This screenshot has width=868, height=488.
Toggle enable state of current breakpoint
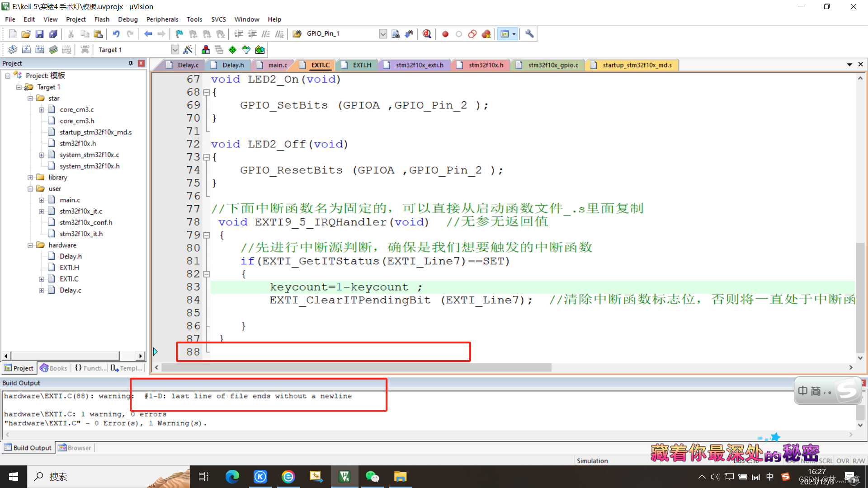[x=459, y=33]
